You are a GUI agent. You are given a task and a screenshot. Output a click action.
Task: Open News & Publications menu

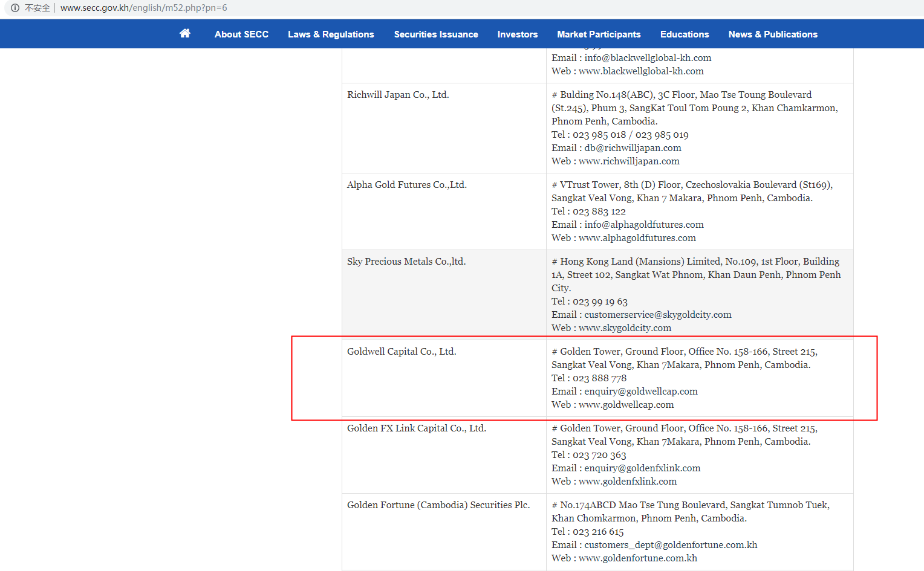click(773, 34)
